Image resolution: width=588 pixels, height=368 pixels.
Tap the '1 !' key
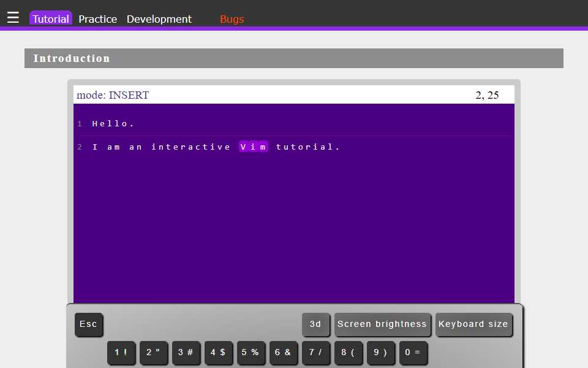click(x=121, y=352)
